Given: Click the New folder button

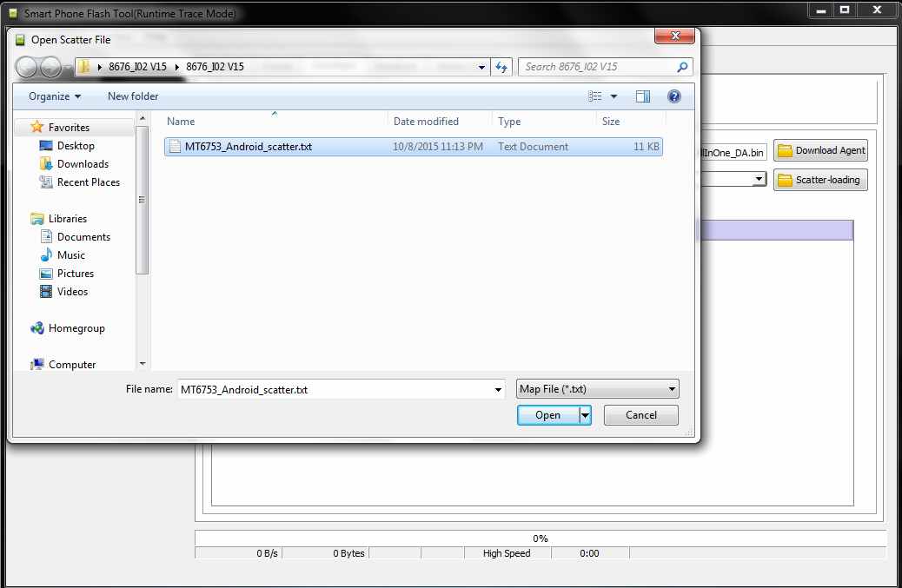Looking at the screenshot, I should pos(133,96).
